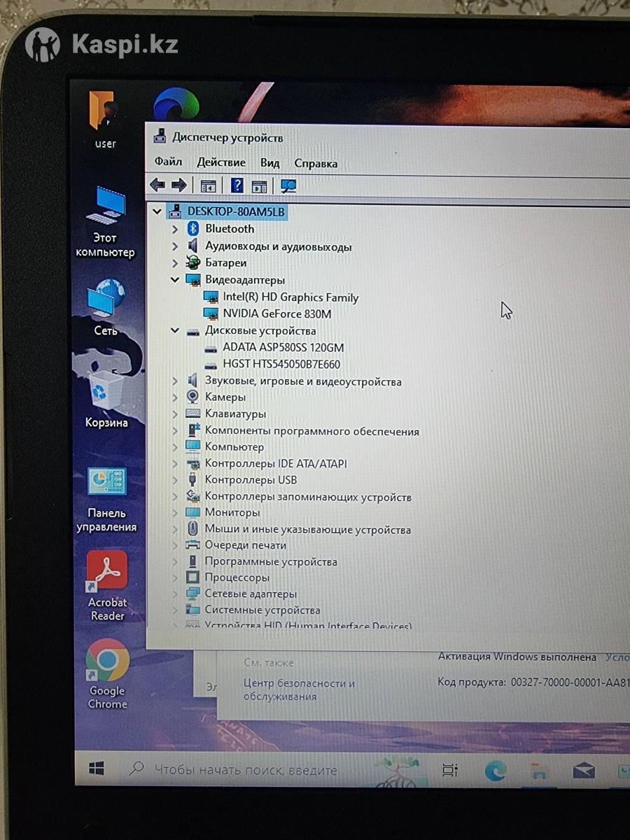Click Активация Windows выполнена text in System window

(517, 657)
